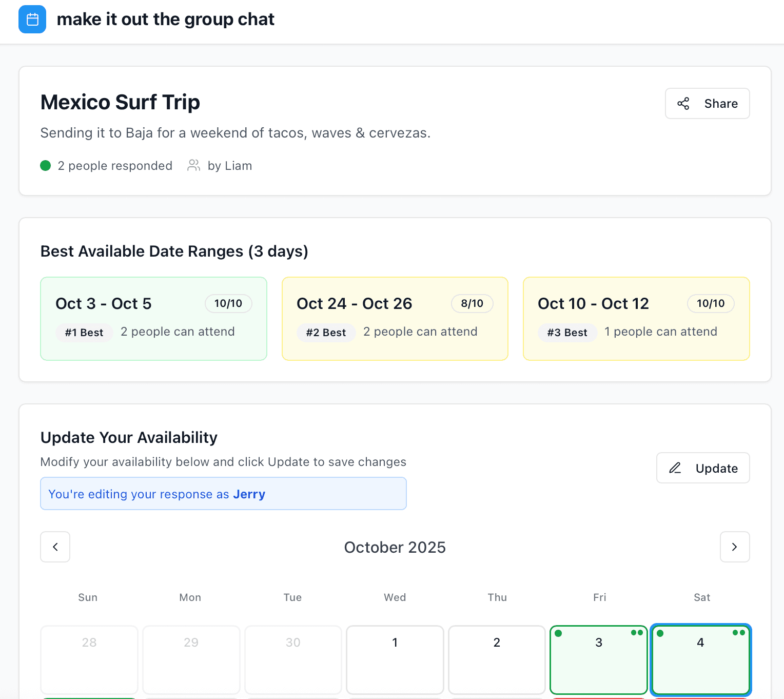Click the share network icon
784x699 pixels.
click(x=683, y=104)
